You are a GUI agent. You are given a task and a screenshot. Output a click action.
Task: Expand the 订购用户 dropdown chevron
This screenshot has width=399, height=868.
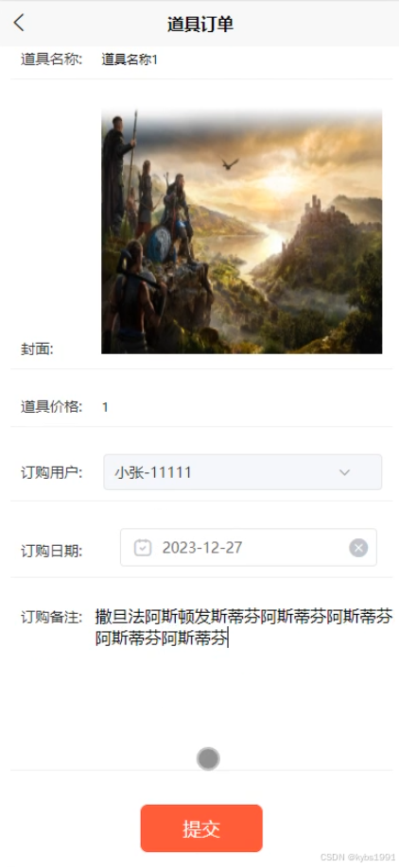344,472
